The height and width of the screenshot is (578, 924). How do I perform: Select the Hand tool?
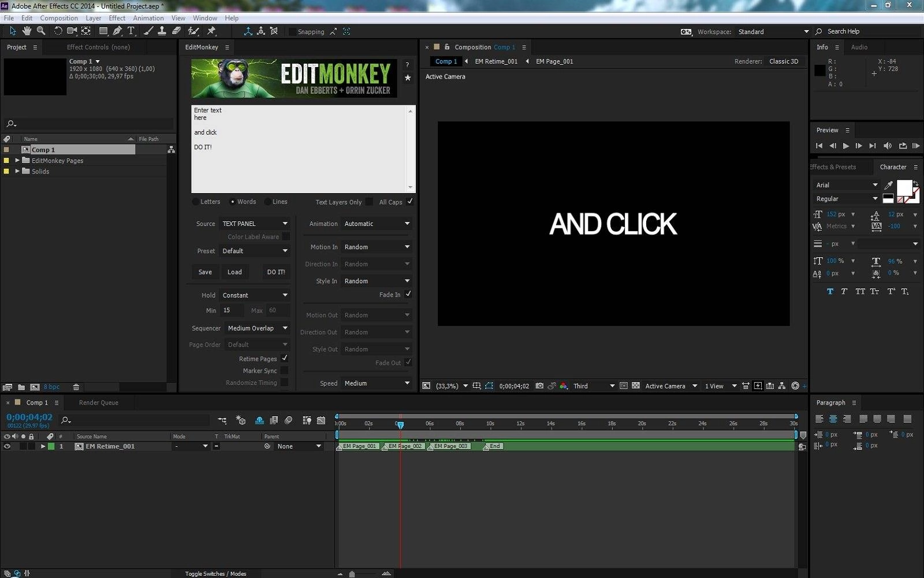(x=27, y=31)
